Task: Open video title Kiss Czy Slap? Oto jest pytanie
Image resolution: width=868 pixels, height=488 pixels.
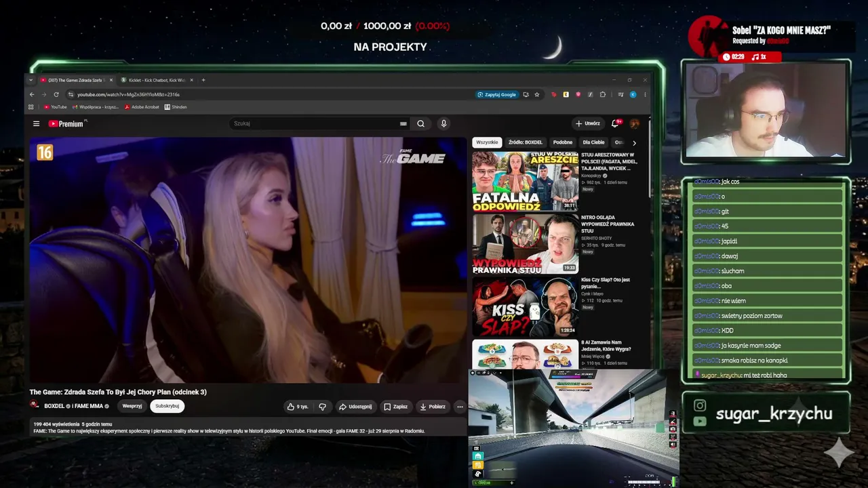Action: [606, 283]
